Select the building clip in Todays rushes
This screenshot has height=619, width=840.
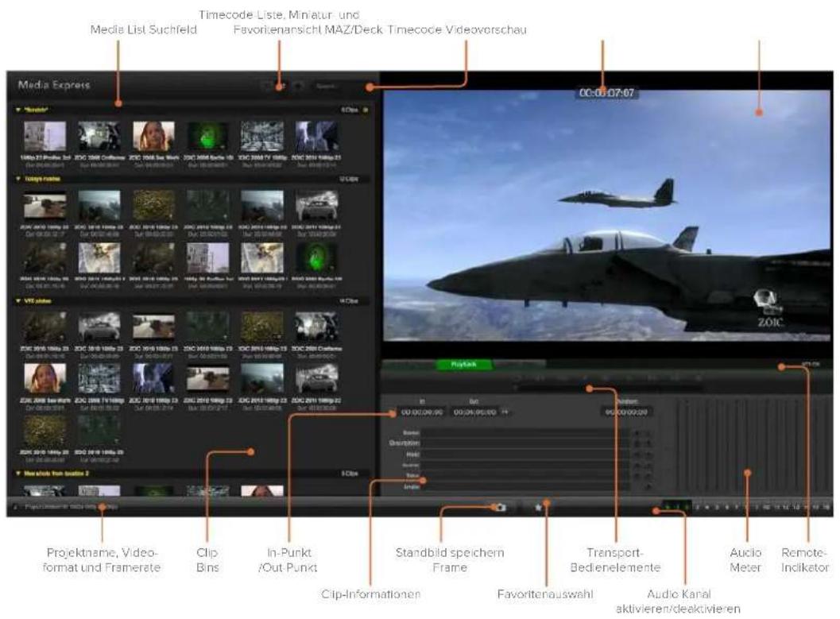(208, 257)
